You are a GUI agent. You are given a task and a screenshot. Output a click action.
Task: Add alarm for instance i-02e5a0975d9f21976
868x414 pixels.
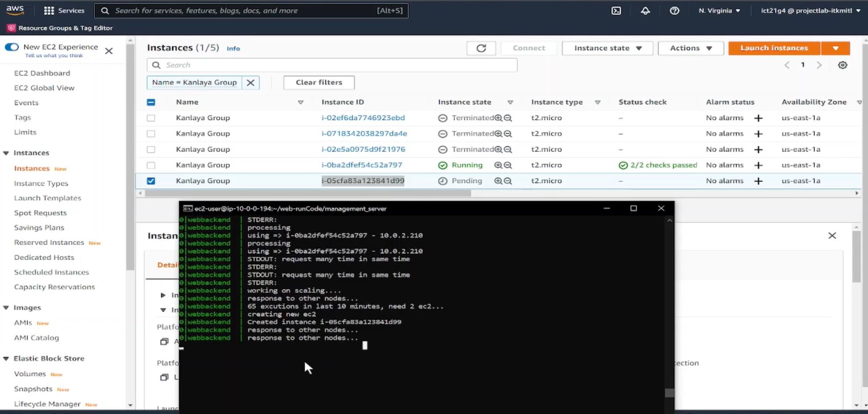point(758,149)
